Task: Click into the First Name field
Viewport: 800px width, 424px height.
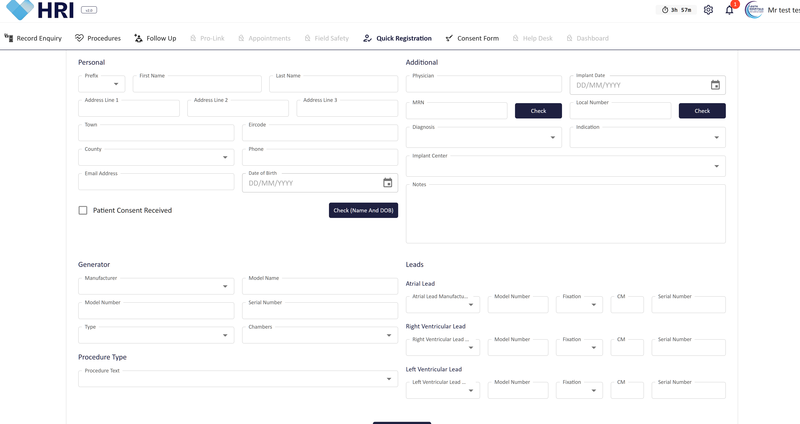Action: coord(197,84)
